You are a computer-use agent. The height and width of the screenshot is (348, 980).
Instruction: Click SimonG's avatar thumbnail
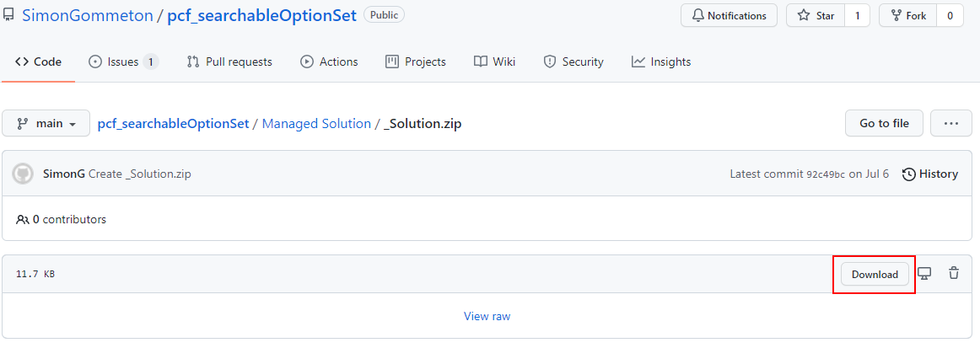(x=23, y=174)
